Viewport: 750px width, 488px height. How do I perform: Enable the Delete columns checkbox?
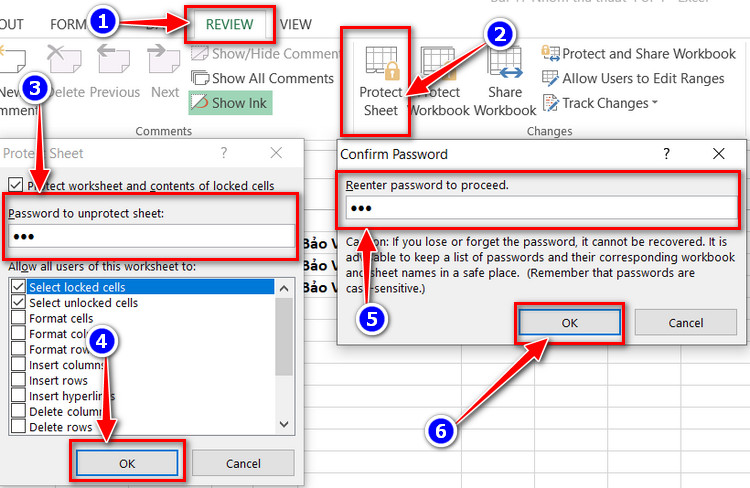pyautogui.click(x=18, y=411)
